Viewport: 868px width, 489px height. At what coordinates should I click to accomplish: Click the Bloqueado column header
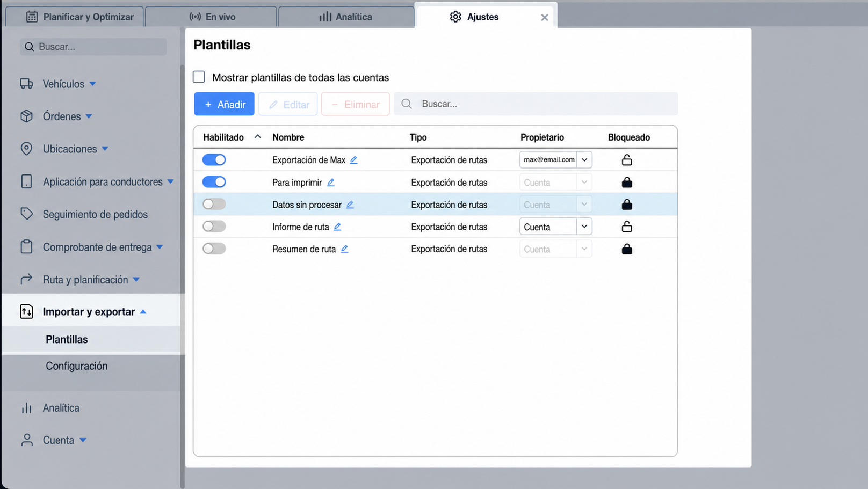629,137
